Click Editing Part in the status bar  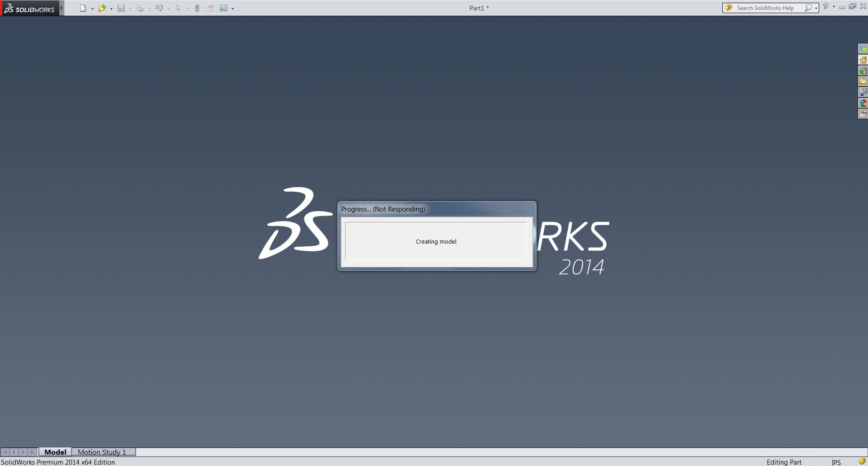(783, 462)
